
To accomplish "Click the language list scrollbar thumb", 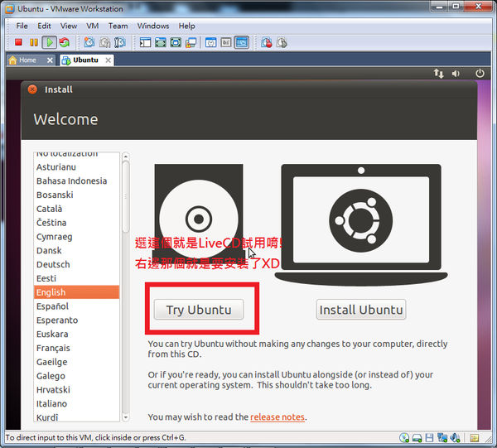I will (x=126, y=196).
